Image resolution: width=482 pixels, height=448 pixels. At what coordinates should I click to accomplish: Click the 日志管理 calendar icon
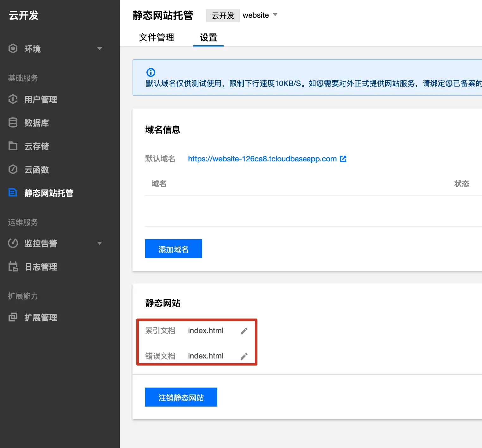point(13,266)
